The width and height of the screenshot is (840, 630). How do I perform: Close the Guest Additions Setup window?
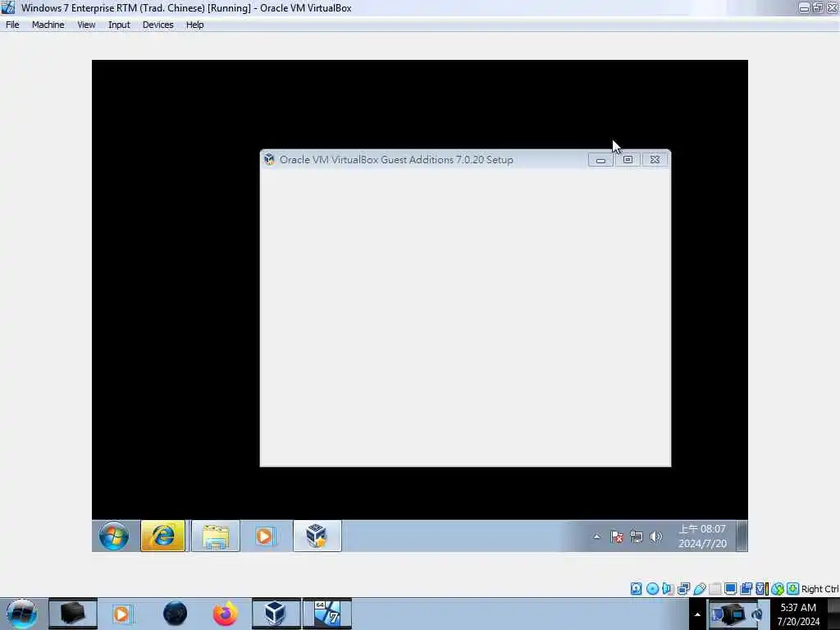pos(655,160)
